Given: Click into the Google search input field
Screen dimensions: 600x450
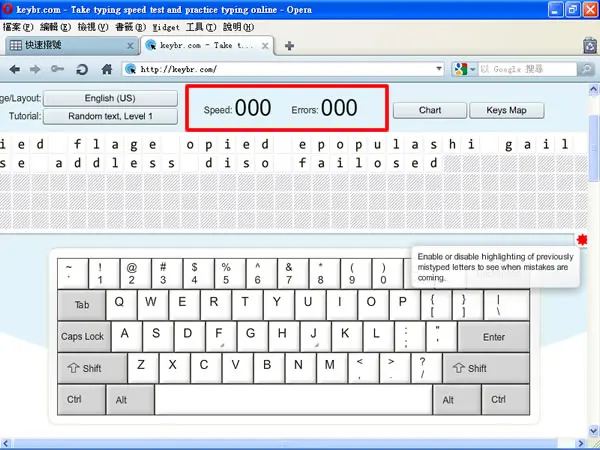Looking at the screenshot, I should coord(527,69).
